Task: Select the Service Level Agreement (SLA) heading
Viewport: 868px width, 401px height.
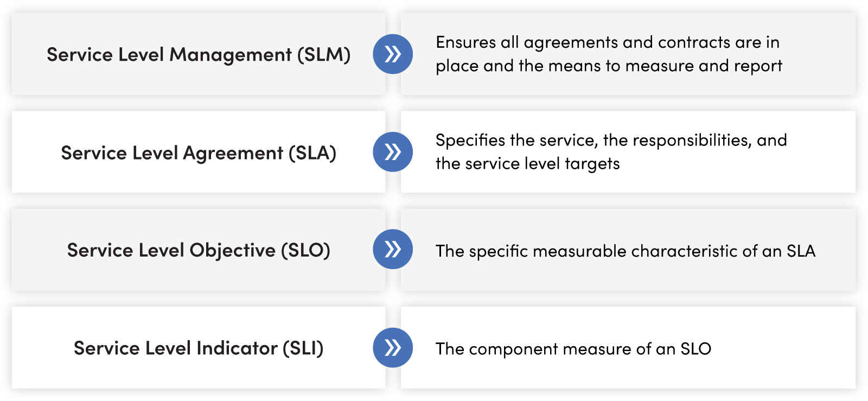Action: 198,153
